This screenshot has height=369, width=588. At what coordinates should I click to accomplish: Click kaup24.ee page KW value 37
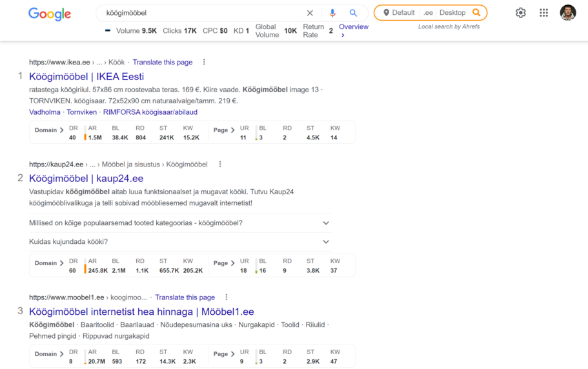pos(334,271)
